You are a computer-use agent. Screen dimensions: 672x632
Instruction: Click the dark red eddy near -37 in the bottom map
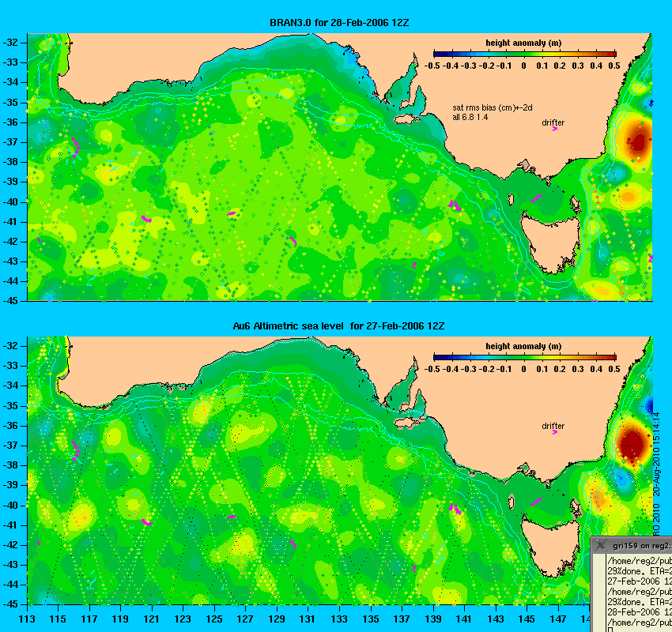[x=632, y=444]
